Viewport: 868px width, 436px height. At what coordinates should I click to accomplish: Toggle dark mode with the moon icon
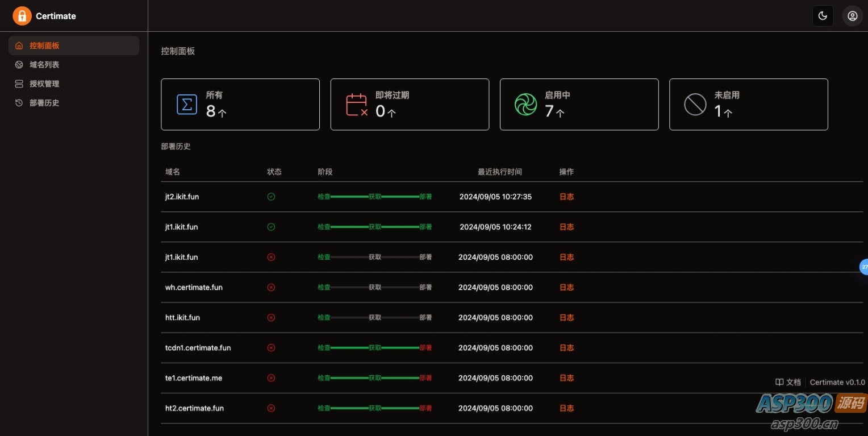pos(823,16)
